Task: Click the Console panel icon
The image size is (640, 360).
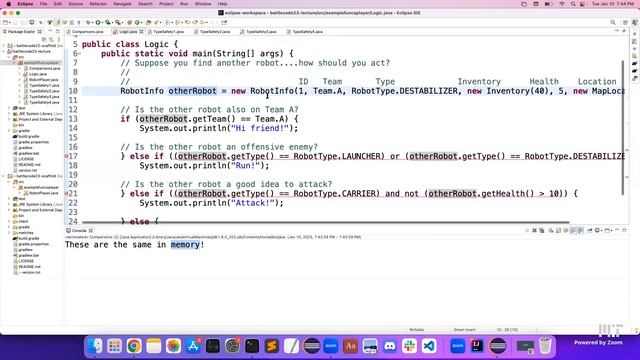Action: (69, 231)
